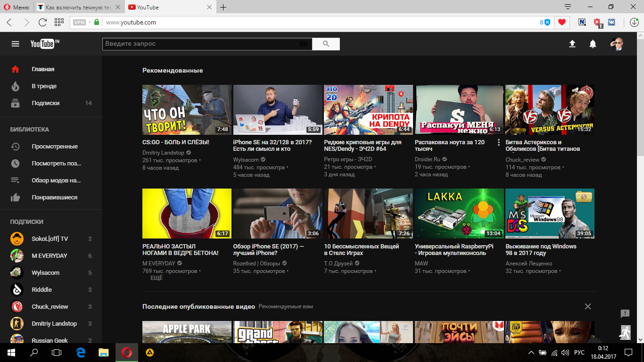Open the account avatar menu
644x362 pixels.
[617, 44]
